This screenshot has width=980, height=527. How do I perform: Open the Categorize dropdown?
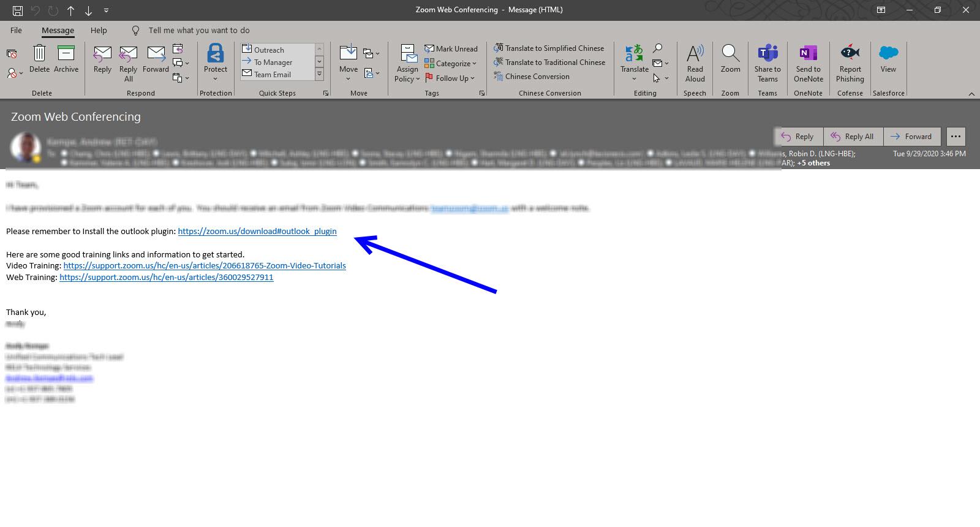450,63
